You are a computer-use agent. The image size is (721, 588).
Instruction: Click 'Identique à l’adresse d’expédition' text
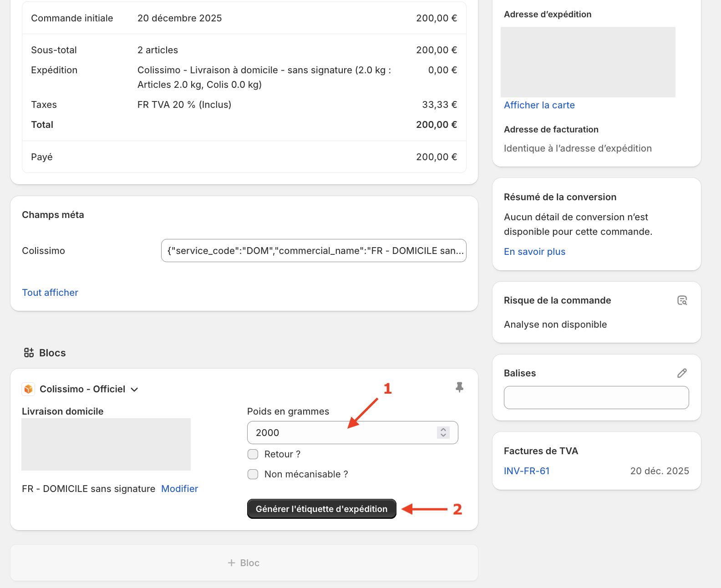578,148
